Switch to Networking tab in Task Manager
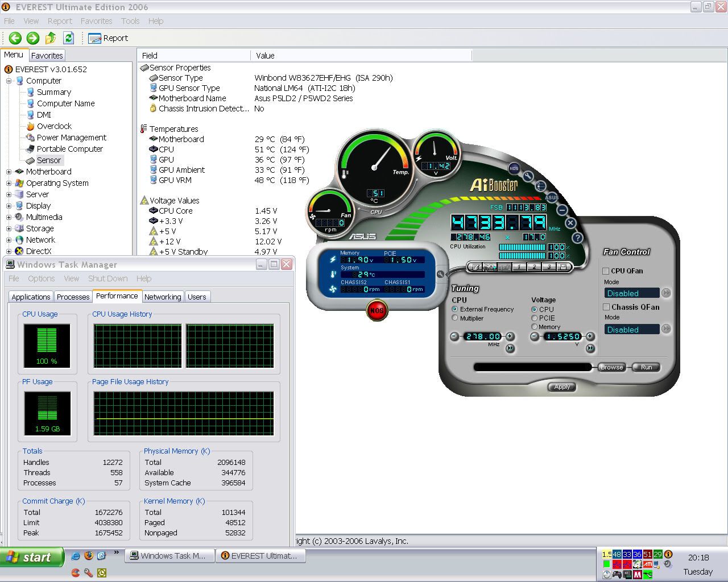The width and height of the screenshot is (728, 582). pos(163,297)
